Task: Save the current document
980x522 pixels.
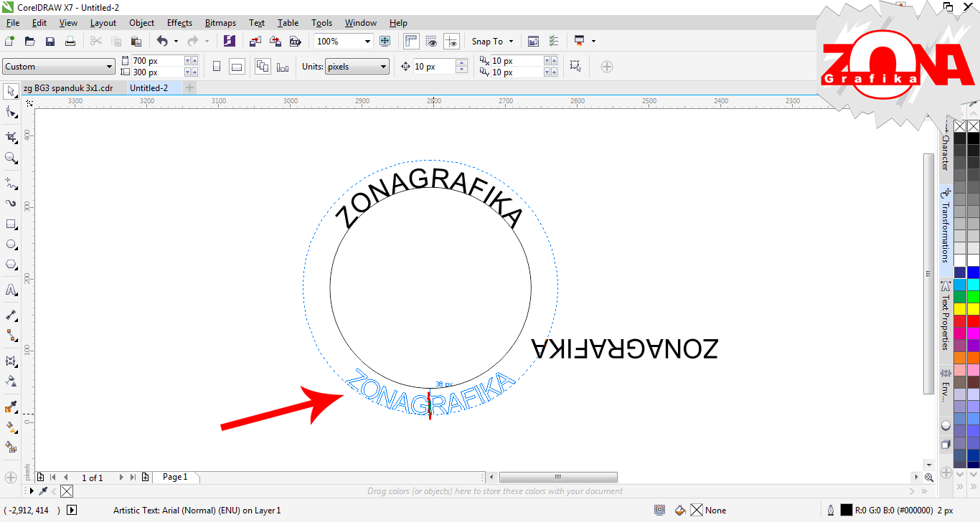Action: tap(50, 42)
